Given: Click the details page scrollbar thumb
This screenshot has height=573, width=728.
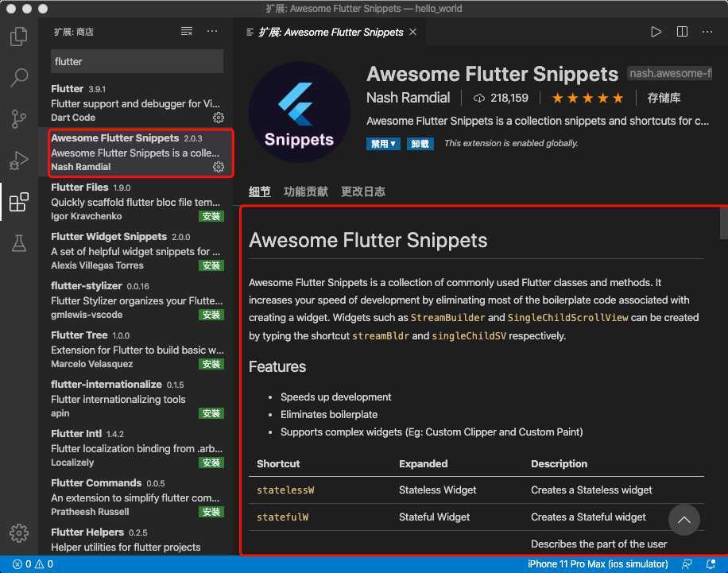Looking at the screenshot, I should tap(723, 223).
